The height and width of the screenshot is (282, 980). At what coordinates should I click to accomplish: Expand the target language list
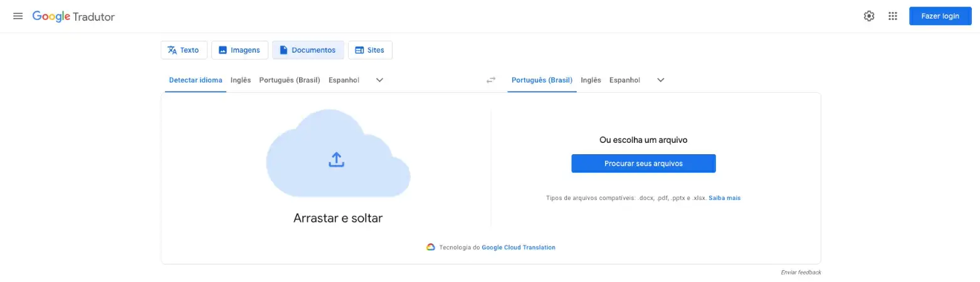point(660,80)
